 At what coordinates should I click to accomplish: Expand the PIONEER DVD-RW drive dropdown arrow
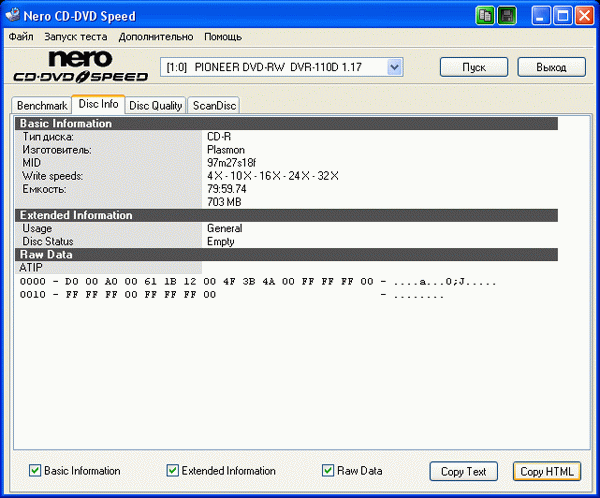pos(395,67)
